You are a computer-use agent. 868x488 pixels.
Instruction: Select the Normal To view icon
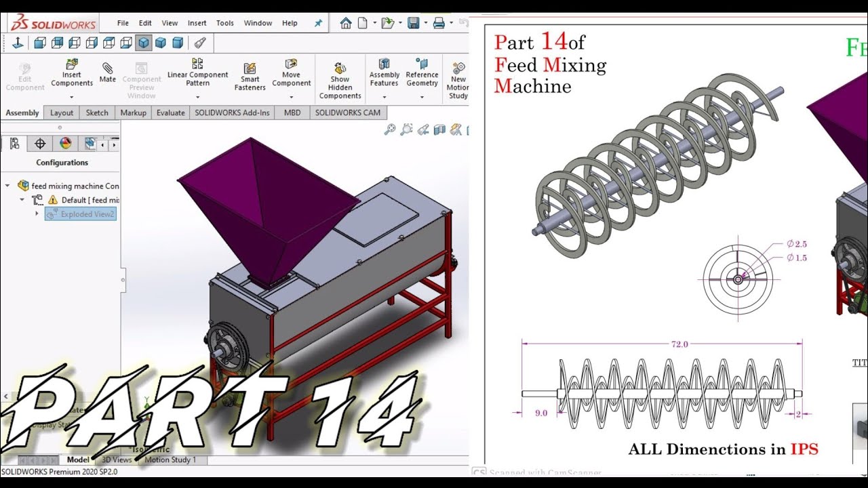pos(18,43)
